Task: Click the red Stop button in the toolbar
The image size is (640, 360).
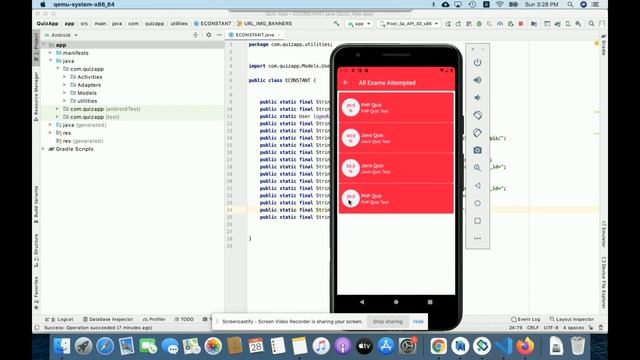Action: click(x=521, y=24)
